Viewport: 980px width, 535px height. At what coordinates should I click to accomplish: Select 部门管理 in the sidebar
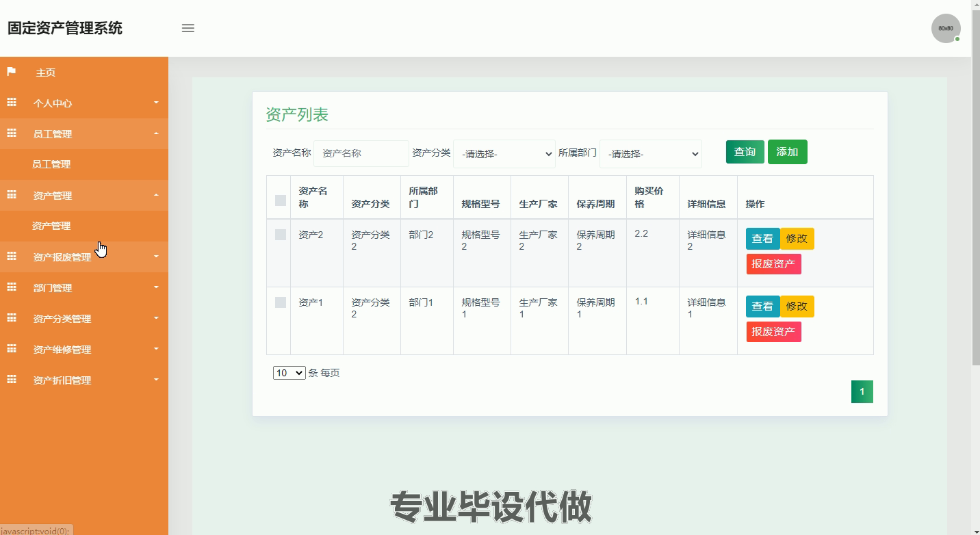53,288
